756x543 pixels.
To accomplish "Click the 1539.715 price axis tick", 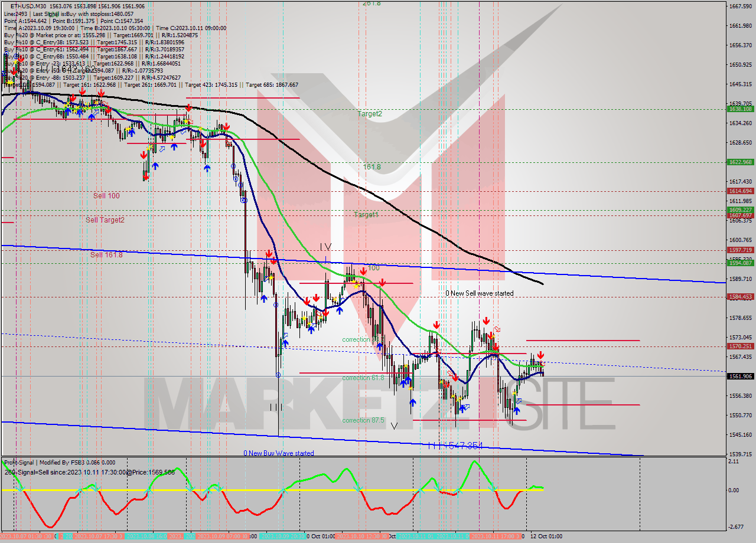I will (740, 454).
